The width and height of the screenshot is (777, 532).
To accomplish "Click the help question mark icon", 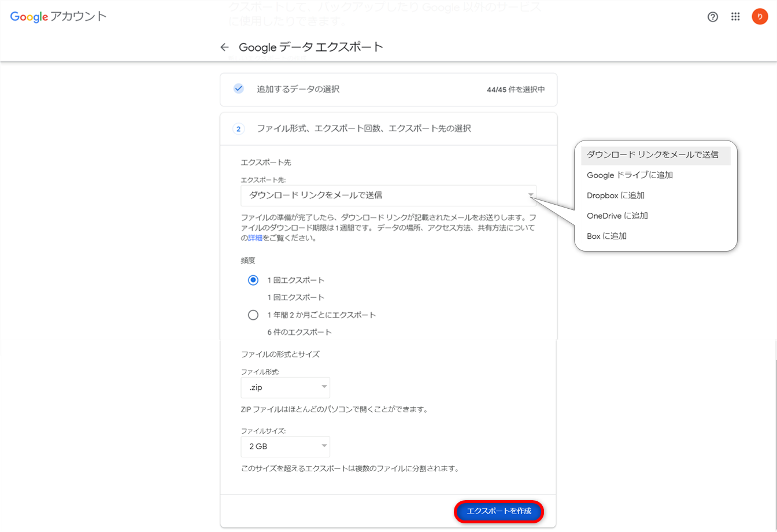I will pos(713,17).
